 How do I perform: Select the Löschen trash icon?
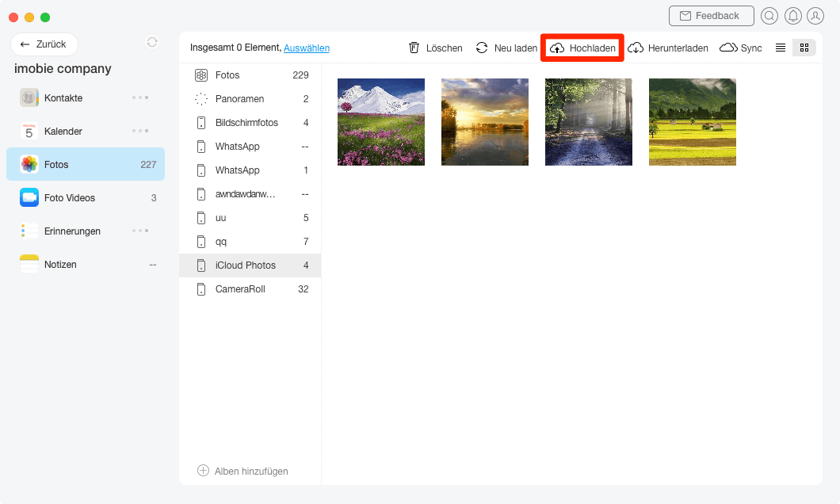point(414,48)
